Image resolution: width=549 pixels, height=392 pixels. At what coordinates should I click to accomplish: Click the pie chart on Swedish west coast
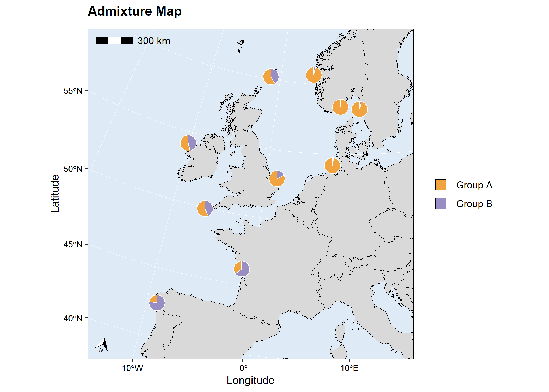[x=359, y=109]
